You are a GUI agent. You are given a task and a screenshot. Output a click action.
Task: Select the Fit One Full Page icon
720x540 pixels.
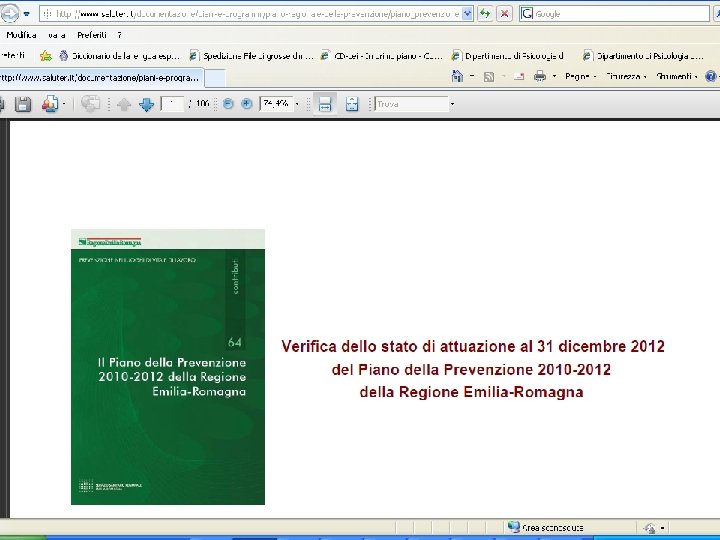352,104
